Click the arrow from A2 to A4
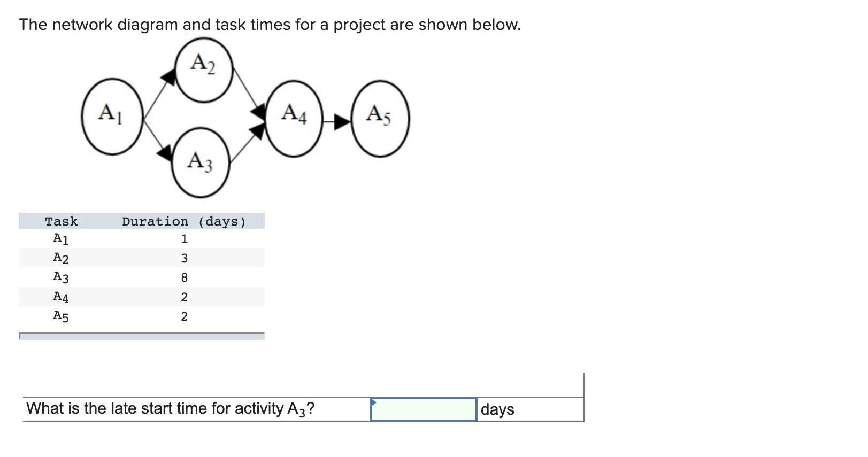This screenshot has width=868, height=457. tap(246, 91)
